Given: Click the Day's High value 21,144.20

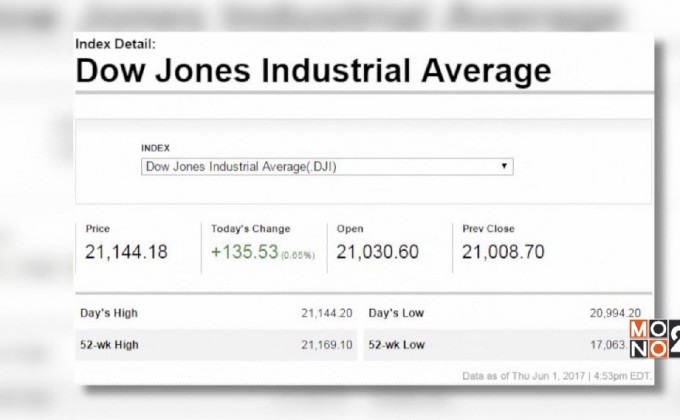Looking at the screenshot, I should coord(327,313).
